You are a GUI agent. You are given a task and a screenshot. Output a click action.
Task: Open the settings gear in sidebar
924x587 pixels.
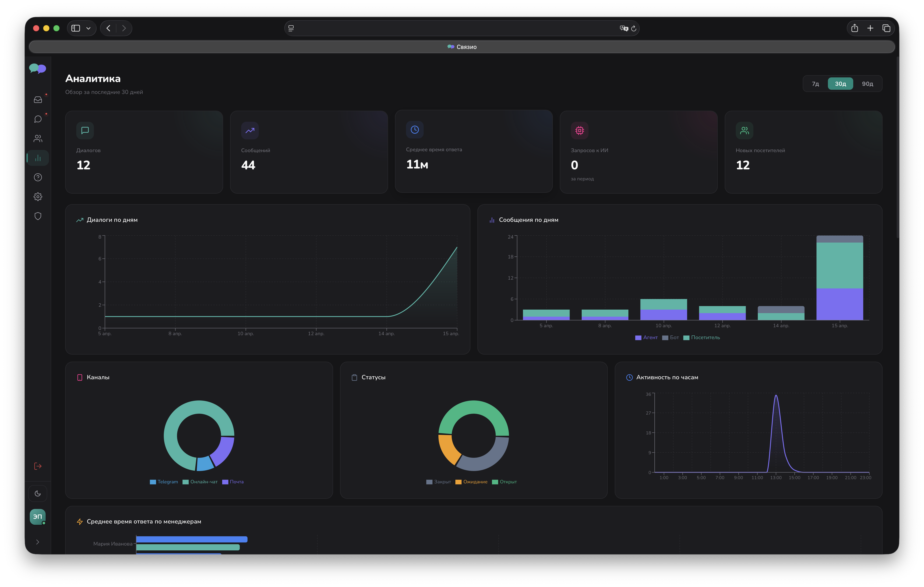click(x=38, y=196)
